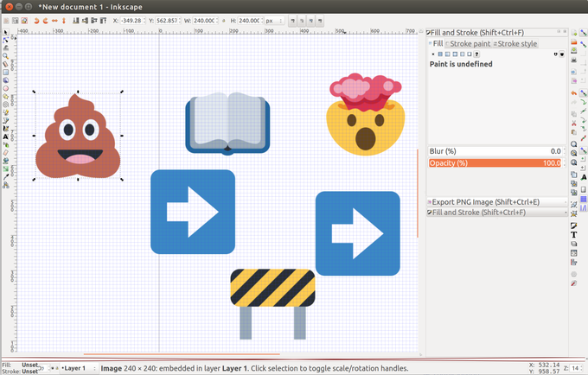Select the open book image on canvas
Image resolution: width=588 pixels, height=375 pixels.
pos(227,124)
